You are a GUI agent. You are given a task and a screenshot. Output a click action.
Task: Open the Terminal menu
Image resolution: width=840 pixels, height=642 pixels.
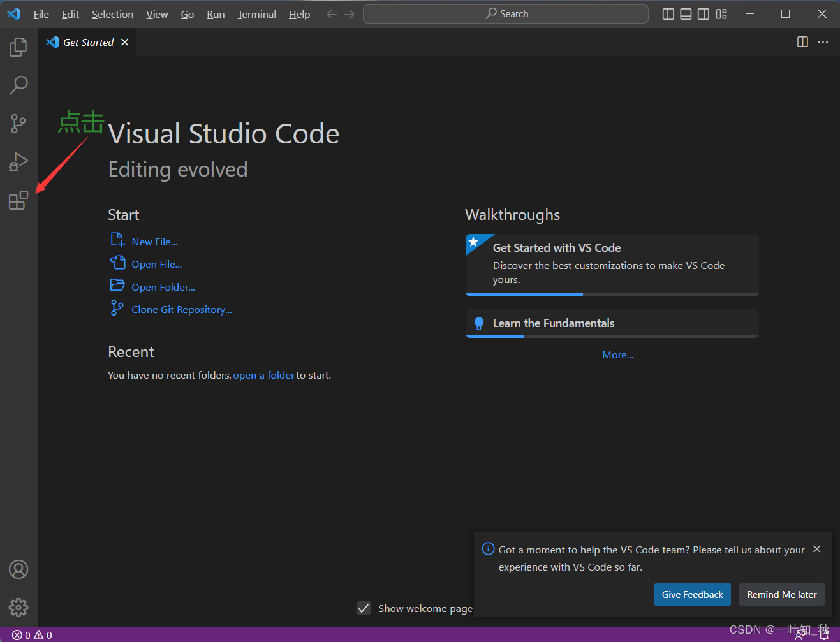(x=257, y=14)
